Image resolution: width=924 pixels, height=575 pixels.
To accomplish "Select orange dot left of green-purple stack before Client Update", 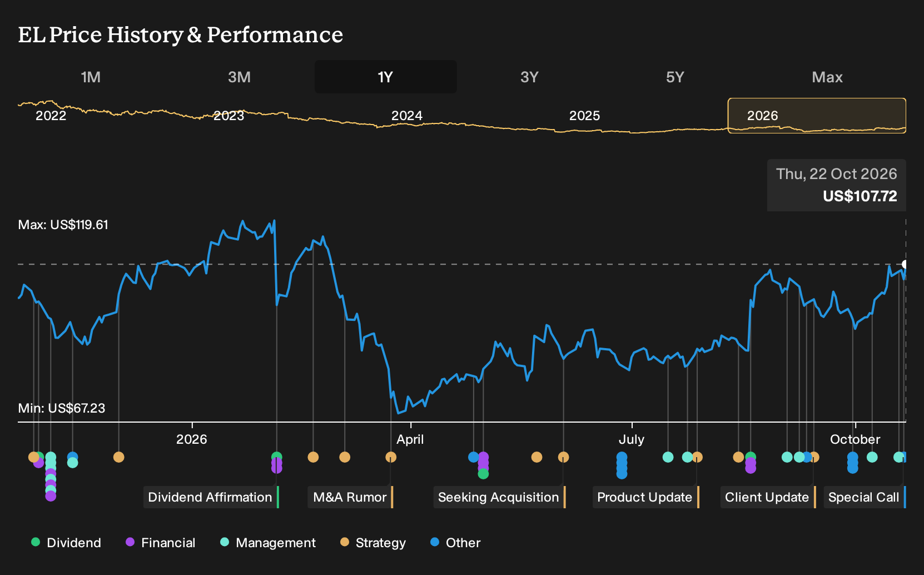I will 738,457.
